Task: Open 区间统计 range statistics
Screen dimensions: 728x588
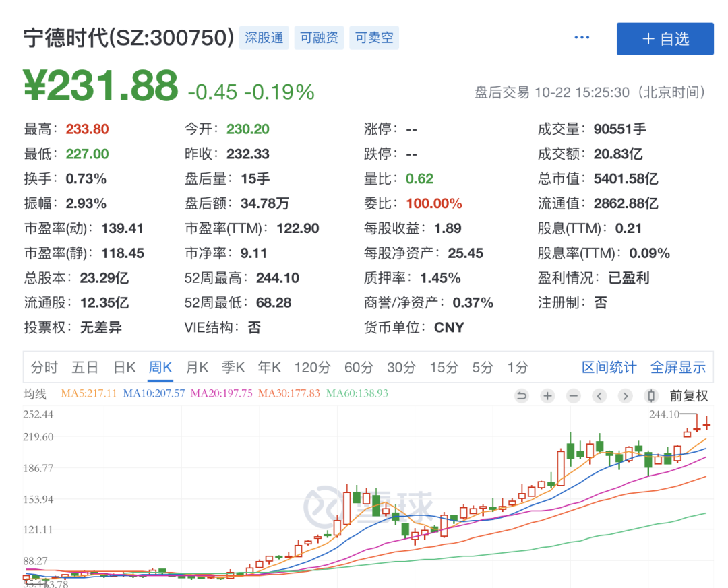Action: (609, 368)
